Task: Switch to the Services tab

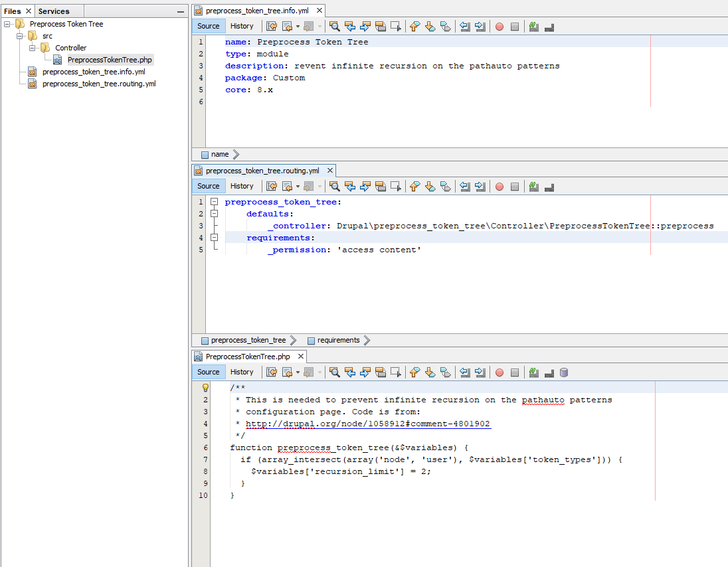Action: tap(54, 11)
